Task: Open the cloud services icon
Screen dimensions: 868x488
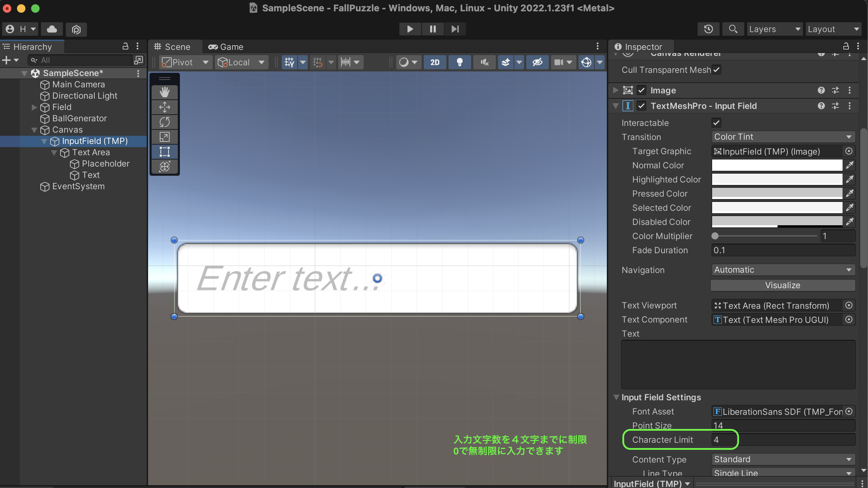Action: coord(52,29)
